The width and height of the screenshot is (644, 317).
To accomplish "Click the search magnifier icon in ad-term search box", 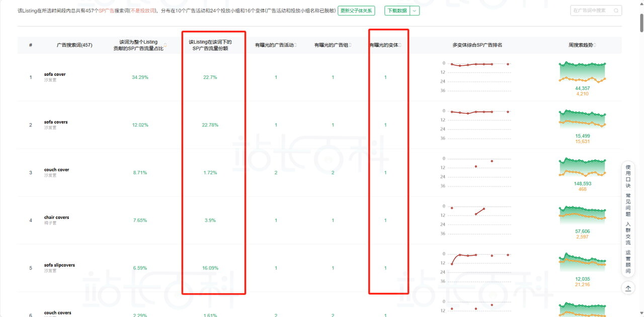I will pyautogui.click(x=616, y=11).
